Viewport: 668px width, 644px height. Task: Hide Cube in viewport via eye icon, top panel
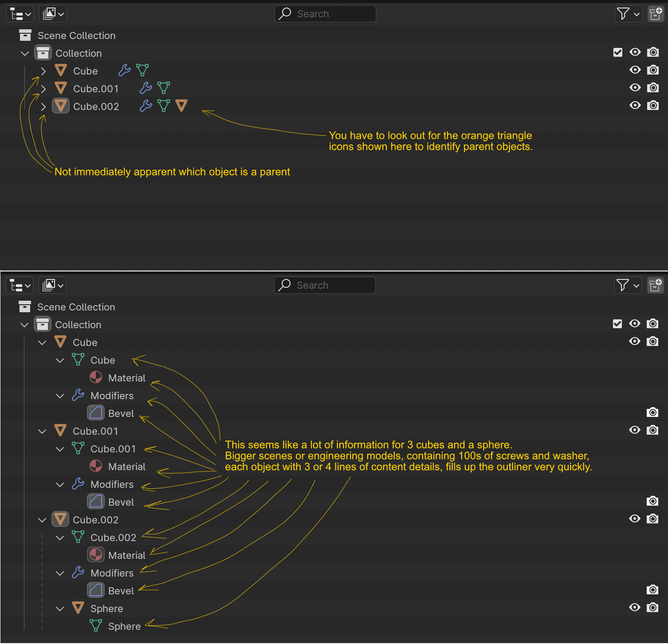coord(635,70)
